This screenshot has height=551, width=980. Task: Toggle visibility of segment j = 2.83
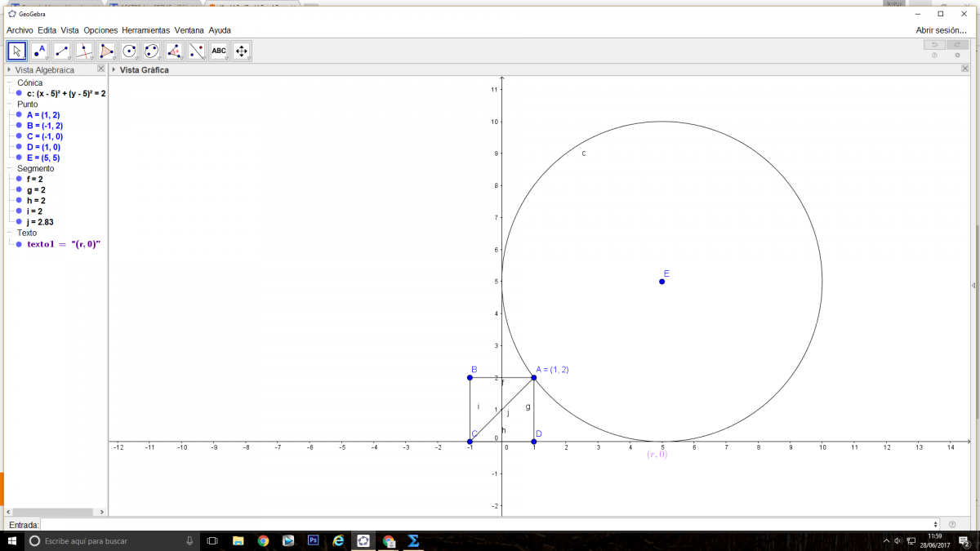point(18,222)
